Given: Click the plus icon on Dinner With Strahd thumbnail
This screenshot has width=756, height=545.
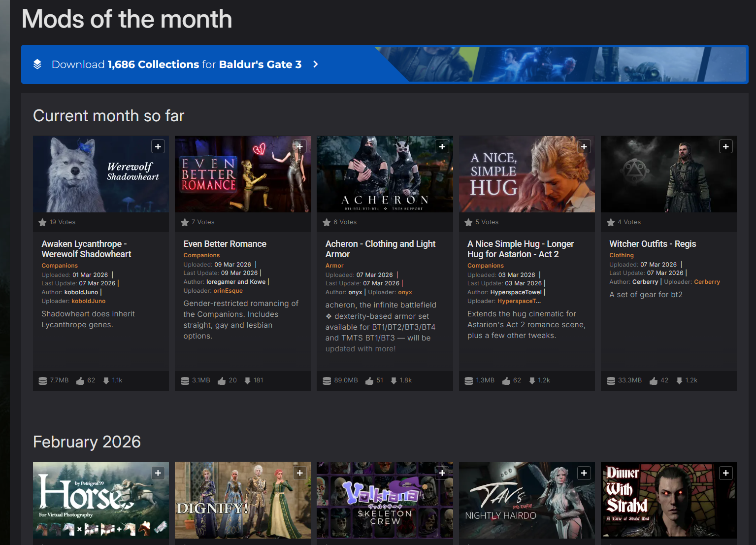Looking at the screenshot, I should (x=726, y=473).
